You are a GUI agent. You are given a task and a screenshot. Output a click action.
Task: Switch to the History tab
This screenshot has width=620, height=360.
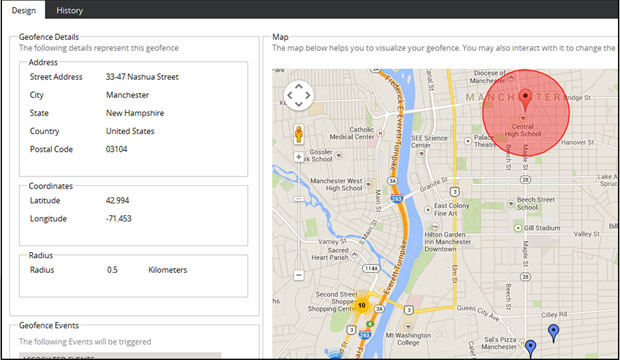pos(69,10)
